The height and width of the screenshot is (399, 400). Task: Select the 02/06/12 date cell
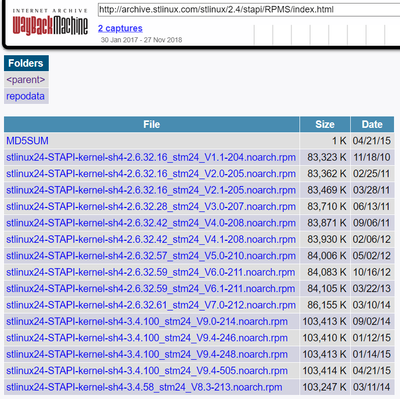(372, 239)
